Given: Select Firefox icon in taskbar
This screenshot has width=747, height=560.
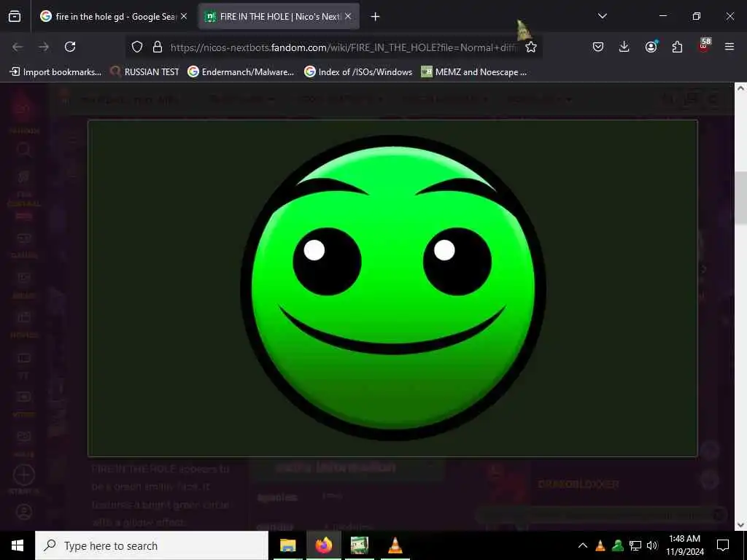Looking at the screenshot, I should [323, 545].
